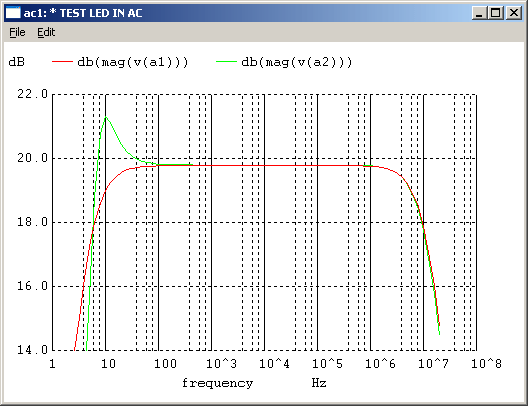
Task: Click the window title bar text
Action: [x=83, y=13]
